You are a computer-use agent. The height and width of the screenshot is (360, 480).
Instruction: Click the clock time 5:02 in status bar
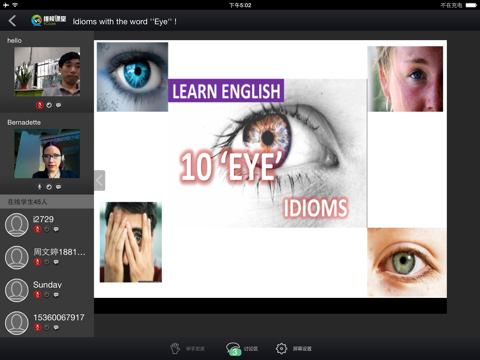coord(240,5)
